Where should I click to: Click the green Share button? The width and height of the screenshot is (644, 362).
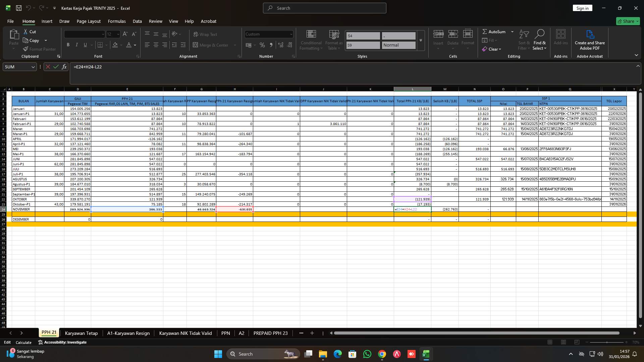coord(628,21)
